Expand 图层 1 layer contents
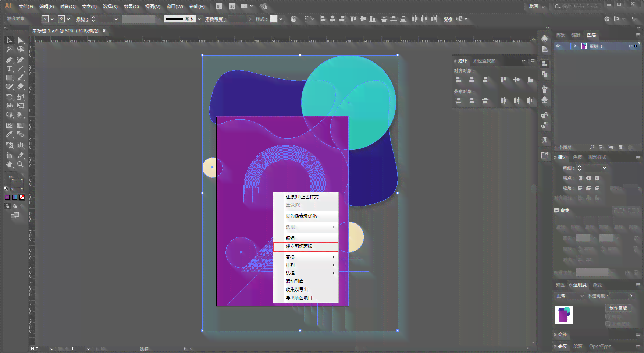 [x=575, y=46]
